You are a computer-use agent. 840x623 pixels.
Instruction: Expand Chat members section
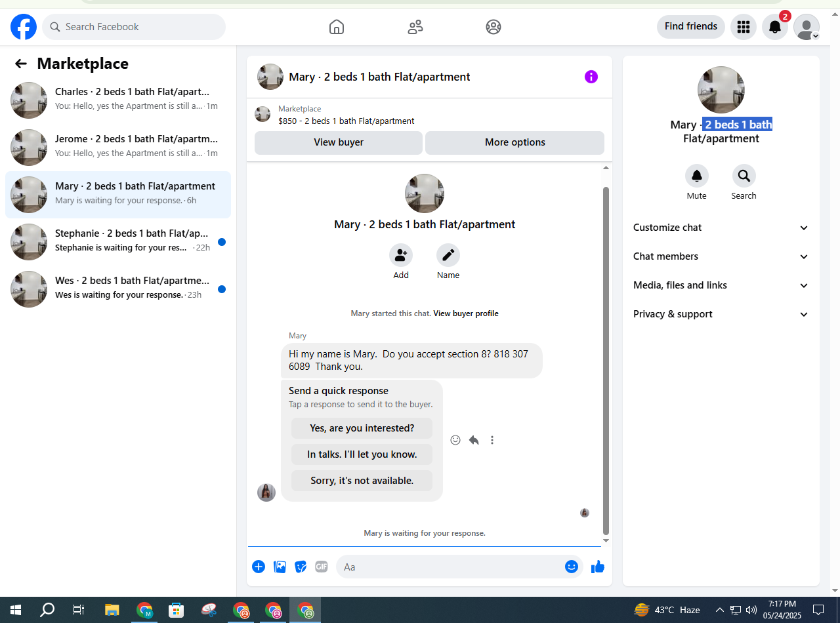coord(721,256)
